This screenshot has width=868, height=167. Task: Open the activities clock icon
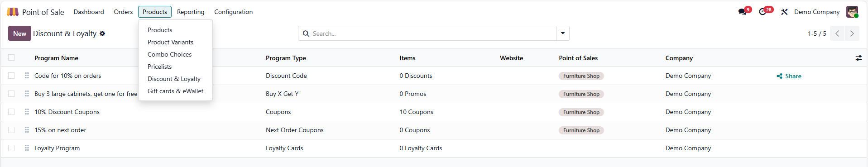click(763, 12)
